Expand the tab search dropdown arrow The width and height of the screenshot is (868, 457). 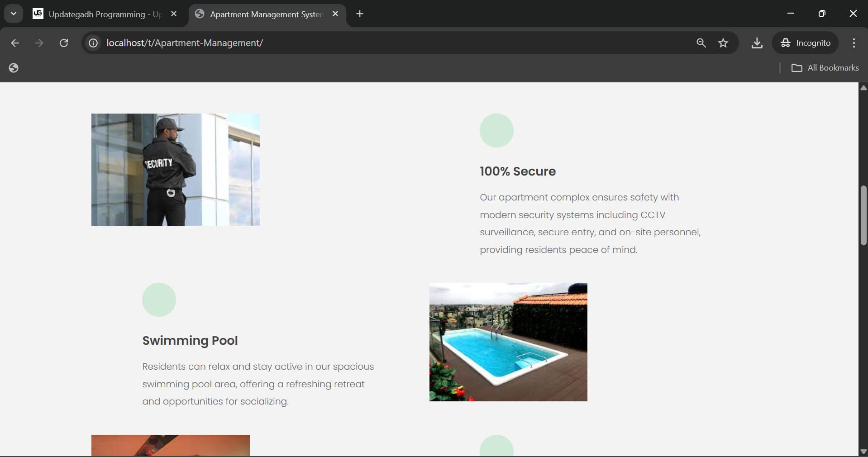click(14, 14)
